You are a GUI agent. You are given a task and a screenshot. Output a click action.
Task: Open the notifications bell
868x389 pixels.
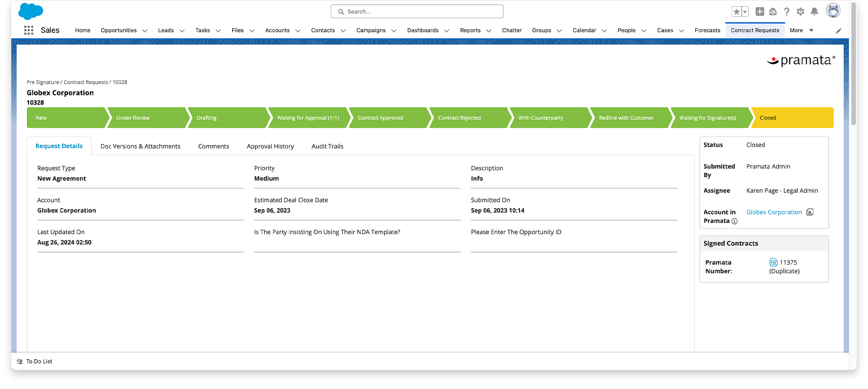pyautogui.click(x=815, y=12)
